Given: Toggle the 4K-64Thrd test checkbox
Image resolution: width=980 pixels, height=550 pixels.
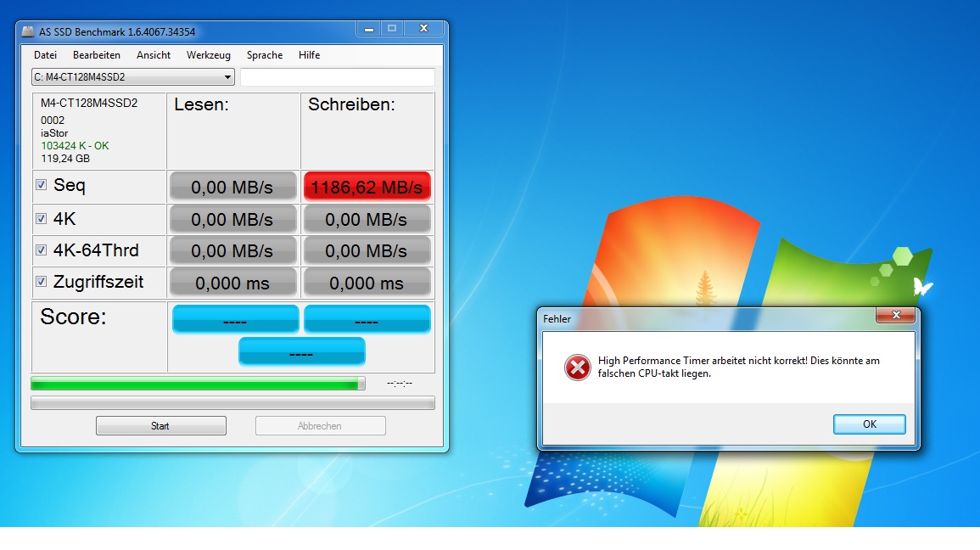Looking at the screenshot, I should (x=42, y=250).
